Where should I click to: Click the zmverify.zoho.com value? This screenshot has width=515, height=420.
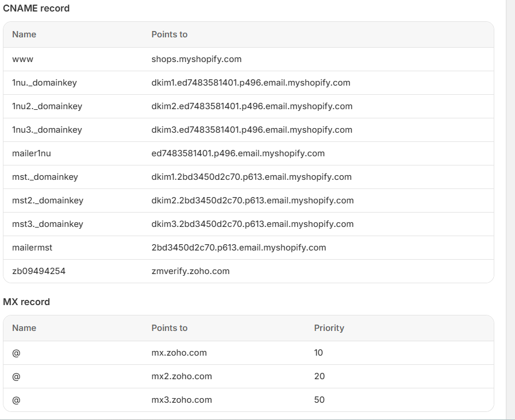[190, 271]
